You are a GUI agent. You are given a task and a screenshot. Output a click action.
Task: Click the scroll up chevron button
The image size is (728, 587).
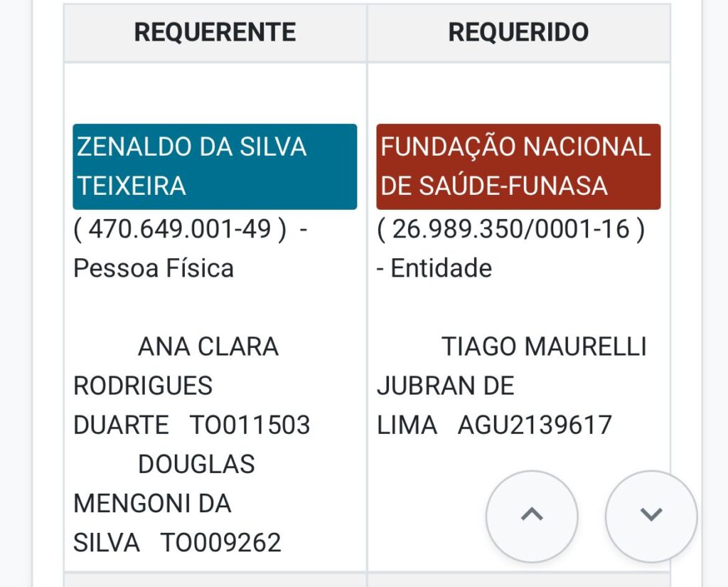pyautogui.click(x=532, y=517)
